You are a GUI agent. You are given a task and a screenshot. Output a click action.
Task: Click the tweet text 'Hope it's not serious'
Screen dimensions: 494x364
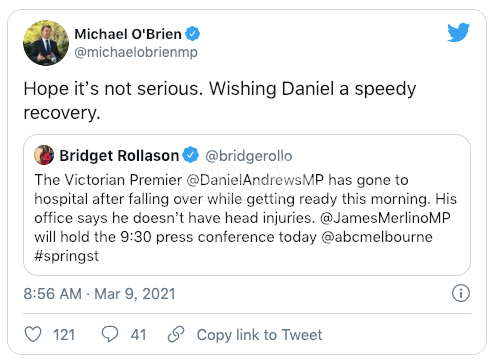coord(113,89)
